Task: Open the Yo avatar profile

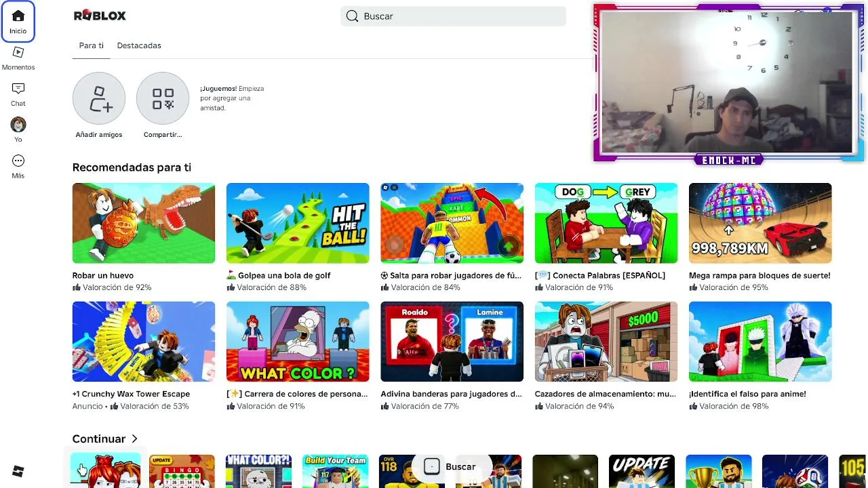Action: (18, 129)
